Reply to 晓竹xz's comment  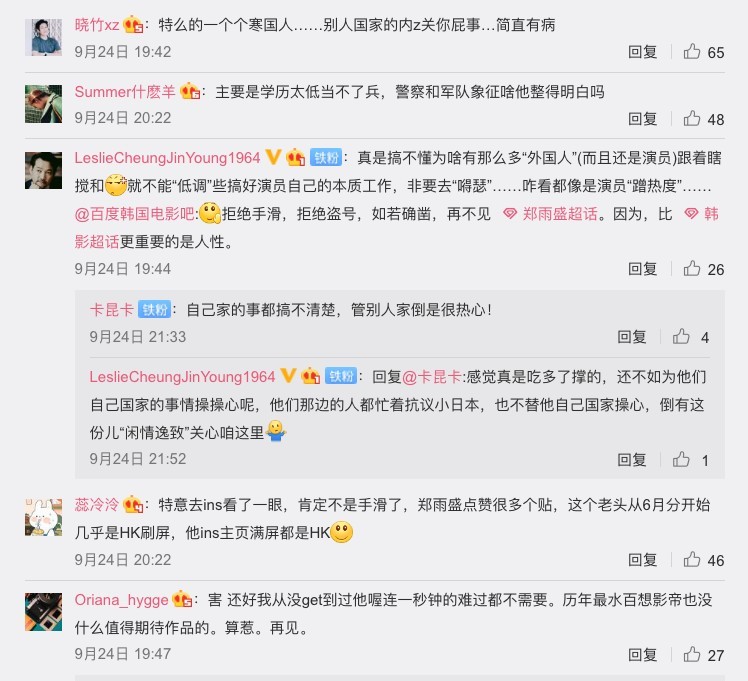click(643, 52)
